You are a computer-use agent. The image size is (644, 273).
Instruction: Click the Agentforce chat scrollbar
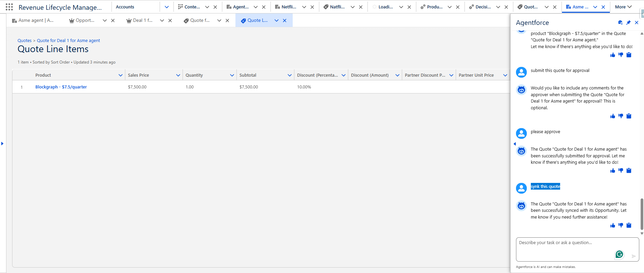pyautogui.click(x=642, y=214)
